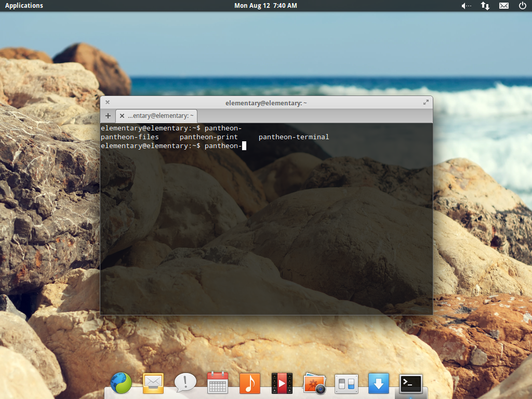
Task: Click the pantheon-print completion text
Action: click(x=209, y=137)
